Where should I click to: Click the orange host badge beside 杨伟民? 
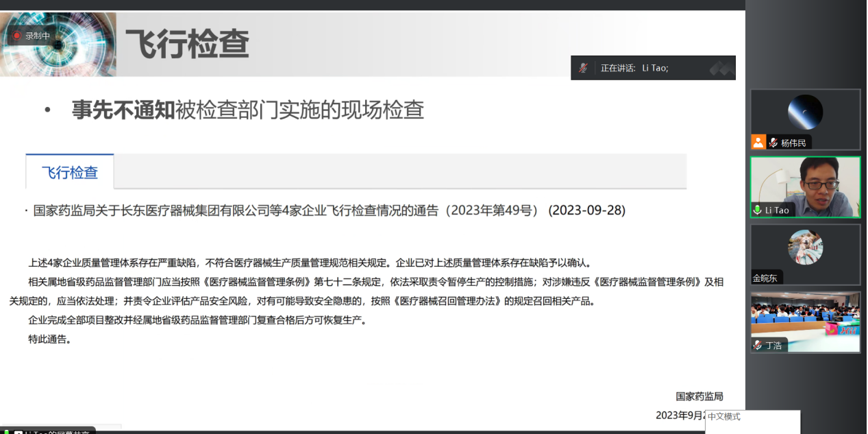758,143
